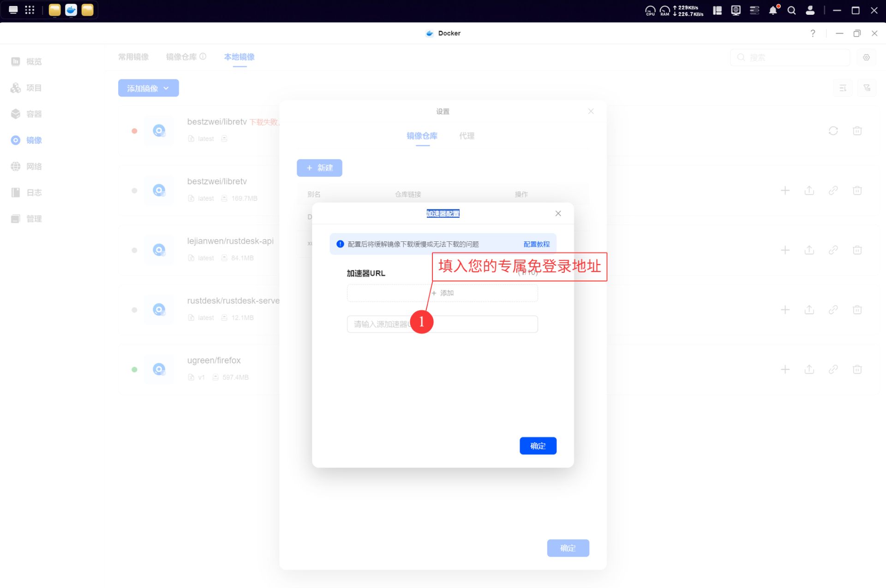Viewport: 886px width, 588px height.
Task: Click the 配置教程 tutorial link
Action: coord(536,244)
